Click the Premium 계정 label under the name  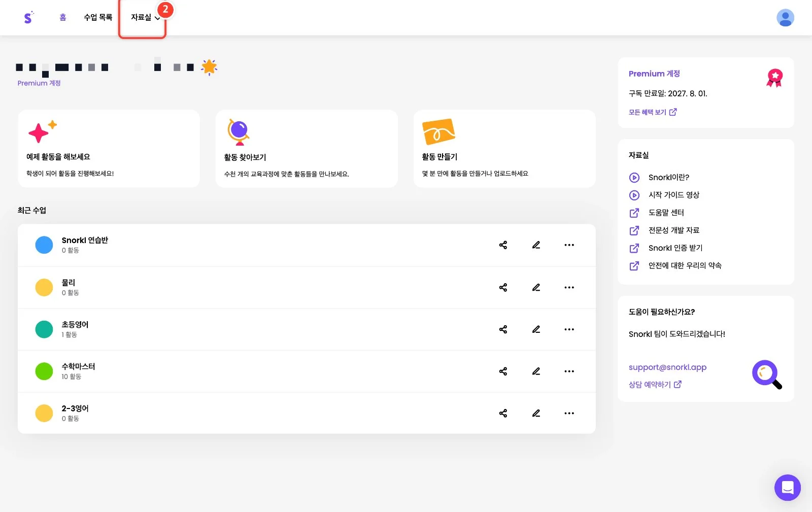(x=39, y=83)
